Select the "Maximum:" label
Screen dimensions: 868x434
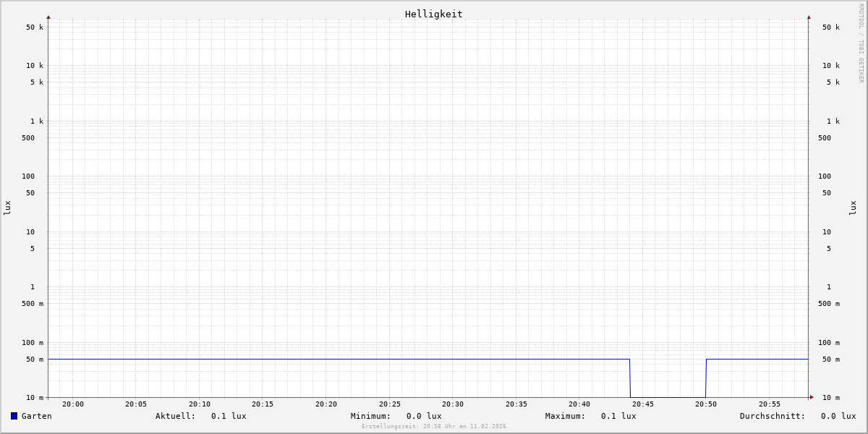566,416
